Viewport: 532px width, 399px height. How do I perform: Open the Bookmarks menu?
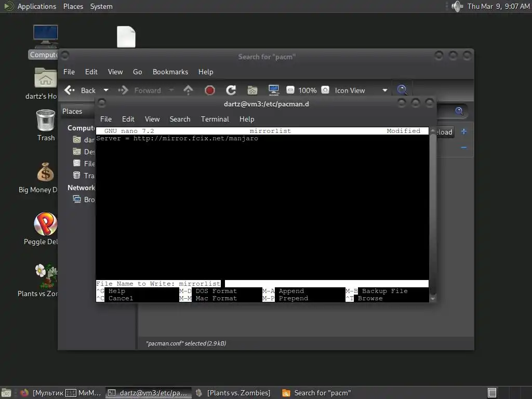point(170,72)
